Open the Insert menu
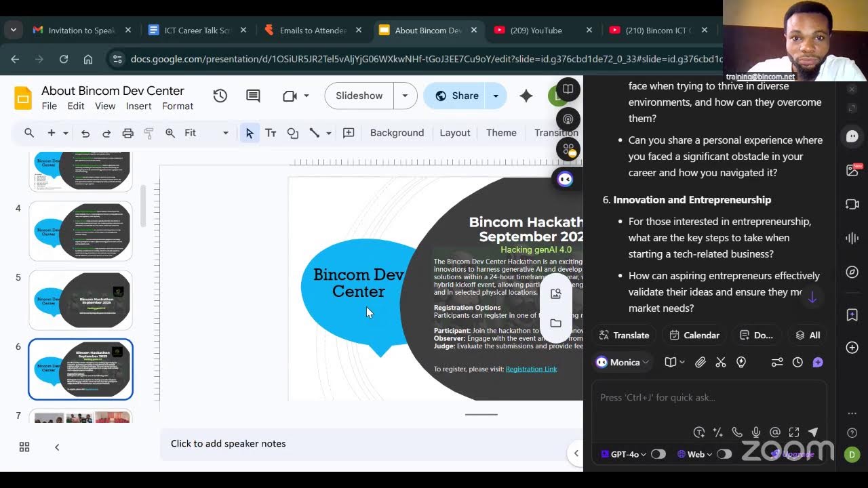868x488 pixels. [x=138, y=106]
